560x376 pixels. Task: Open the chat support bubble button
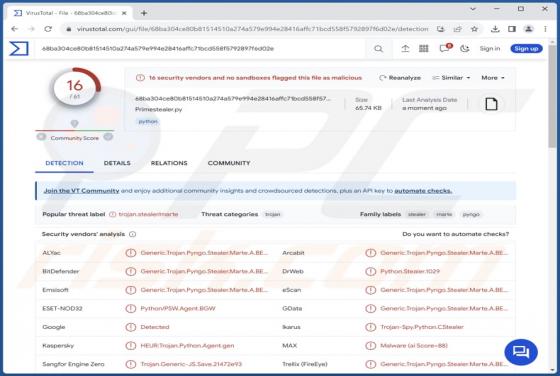521,352
